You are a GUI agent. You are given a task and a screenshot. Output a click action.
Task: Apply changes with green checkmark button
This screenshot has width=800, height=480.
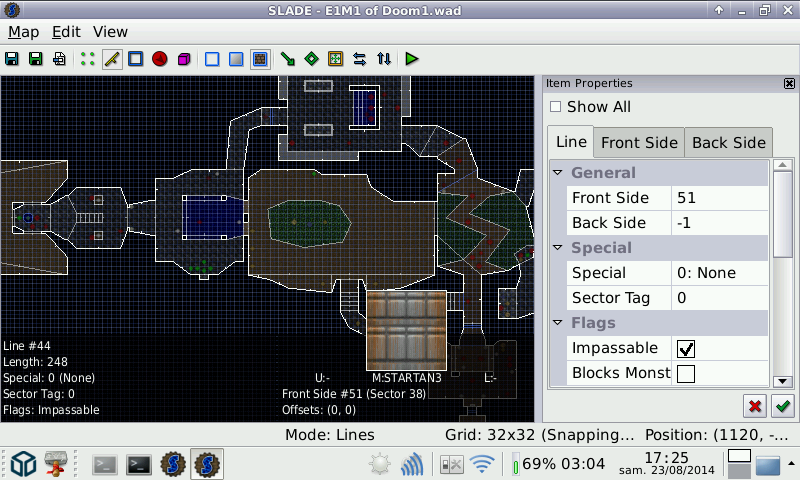click(x=783, y=406)
